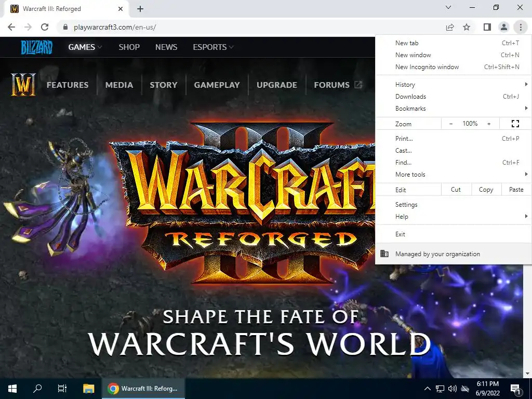This screenshot has height=399, width=532.
Task: Click the volume speaker tray icon
Action: pyautogui.click(x=453, y=389)
